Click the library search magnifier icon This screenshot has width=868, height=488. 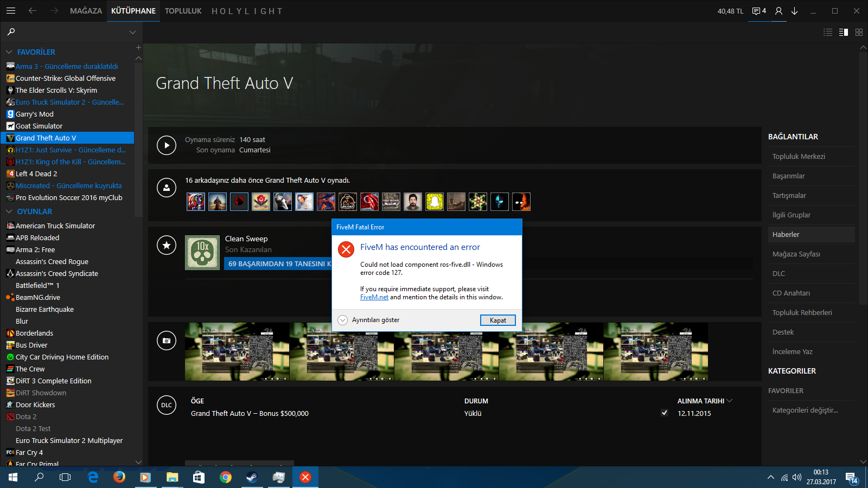click(11, 32)
